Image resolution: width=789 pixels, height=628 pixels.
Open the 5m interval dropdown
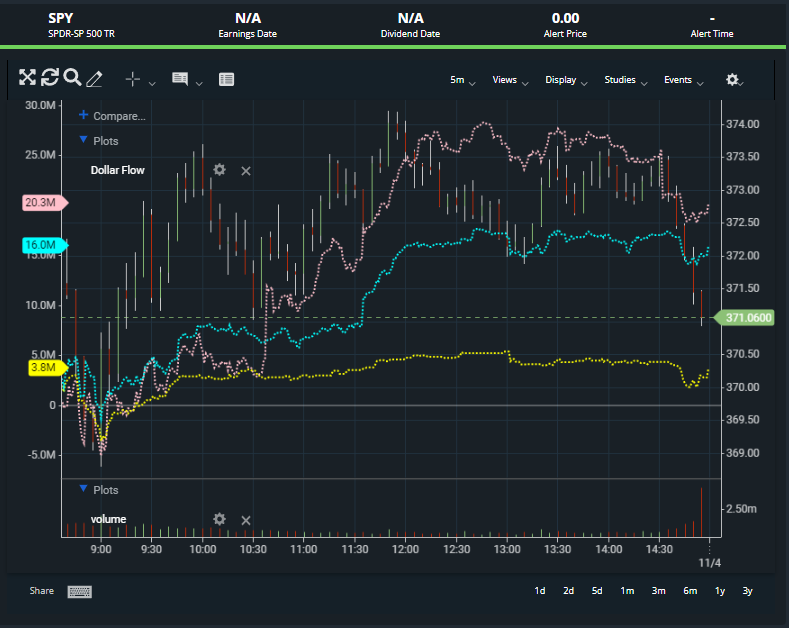tap(462, 80)
